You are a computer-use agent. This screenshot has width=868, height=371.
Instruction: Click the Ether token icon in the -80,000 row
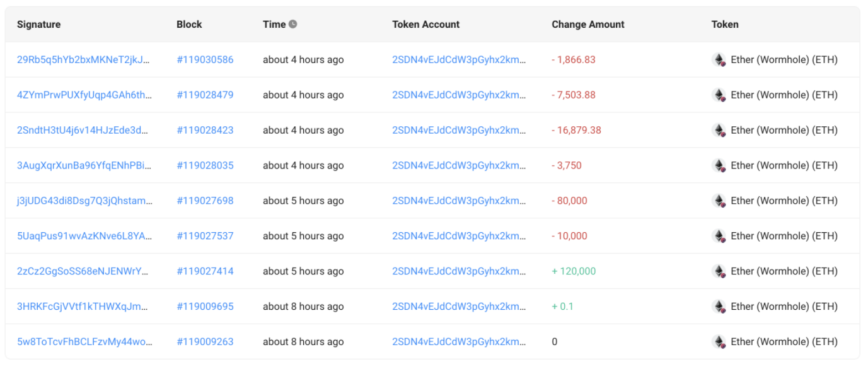point(719,201)
